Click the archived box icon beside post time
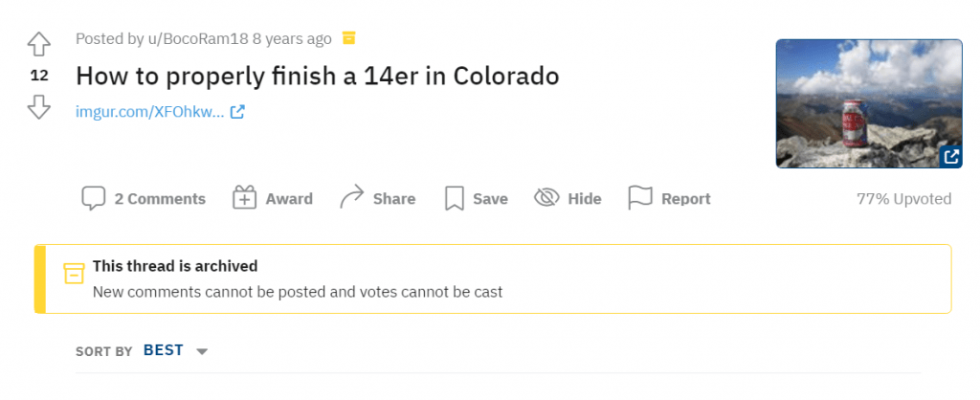Viewport: 980px width, 400px height. tap(349, 38)
